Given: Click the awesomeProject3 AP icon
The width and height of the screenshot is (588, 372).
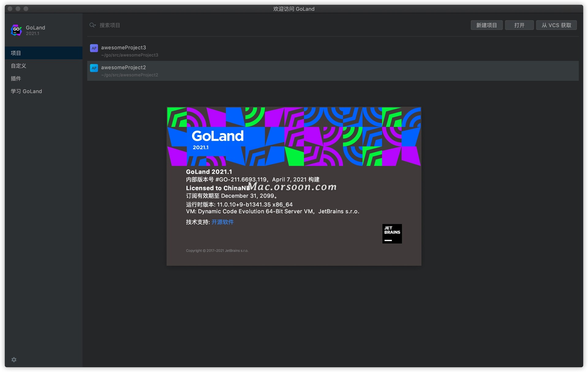Looking at the screenshot, I should (x=94, y=48).
